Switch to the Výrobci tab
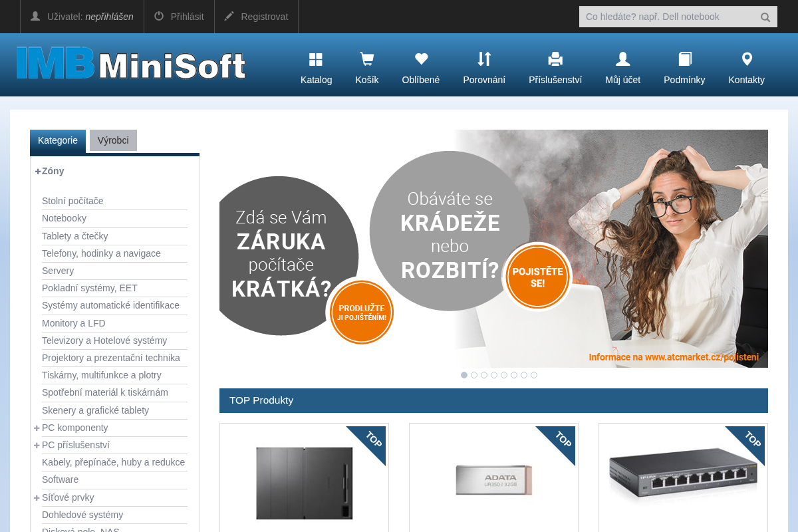Image resolution: width=798 pixels, height=532 pixels. [113, 140]
